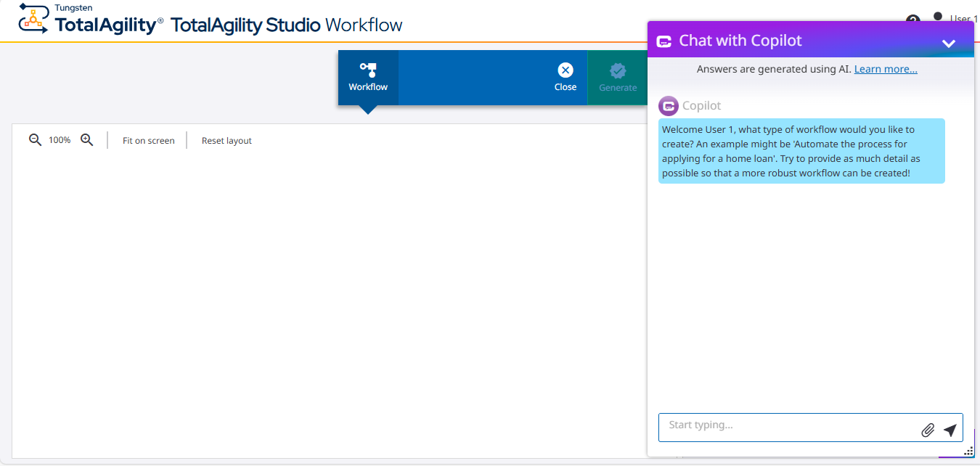Select the 100% zoom level control
980x466 pixels.
tap(61, 139)
